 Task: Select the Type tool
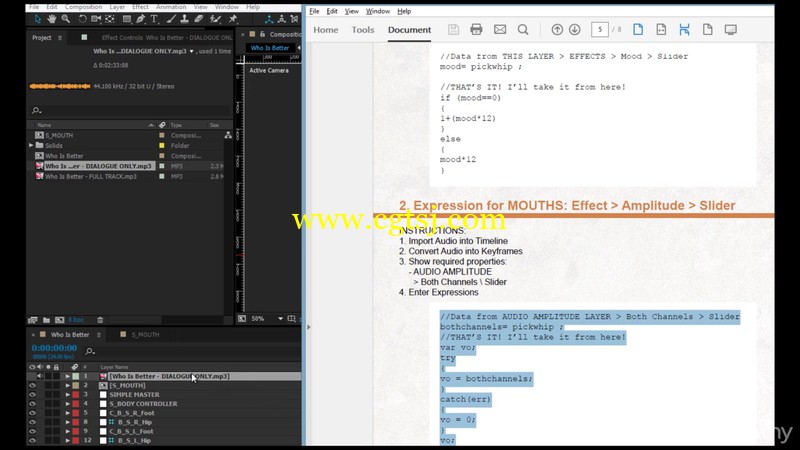(154, 19)
